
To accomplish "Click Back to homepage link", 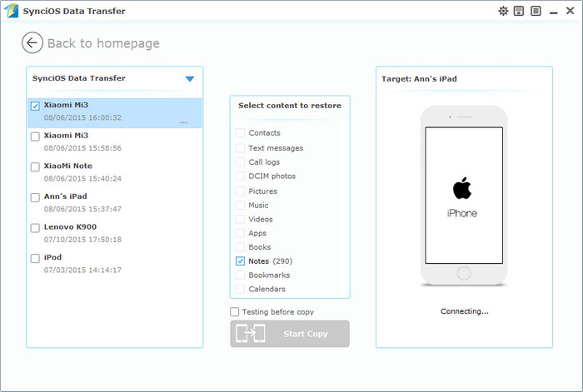I will click(103, 43).
